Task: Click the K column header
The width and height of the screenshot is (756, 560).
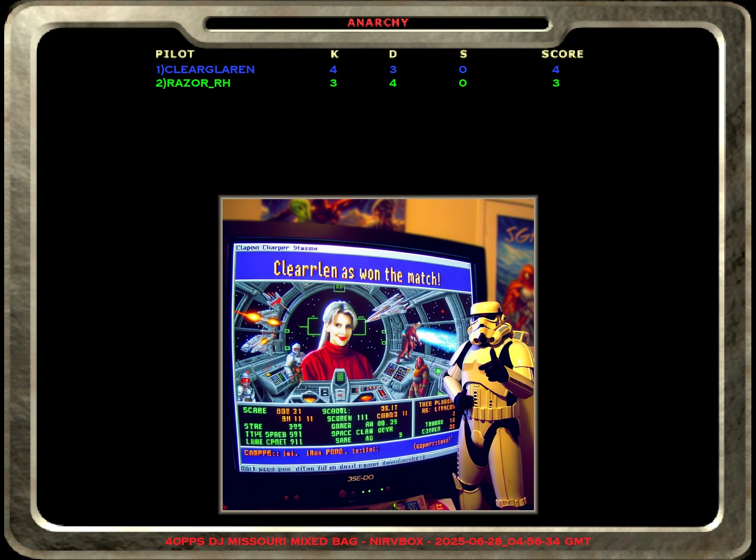Action: click(x=334, y=54)
